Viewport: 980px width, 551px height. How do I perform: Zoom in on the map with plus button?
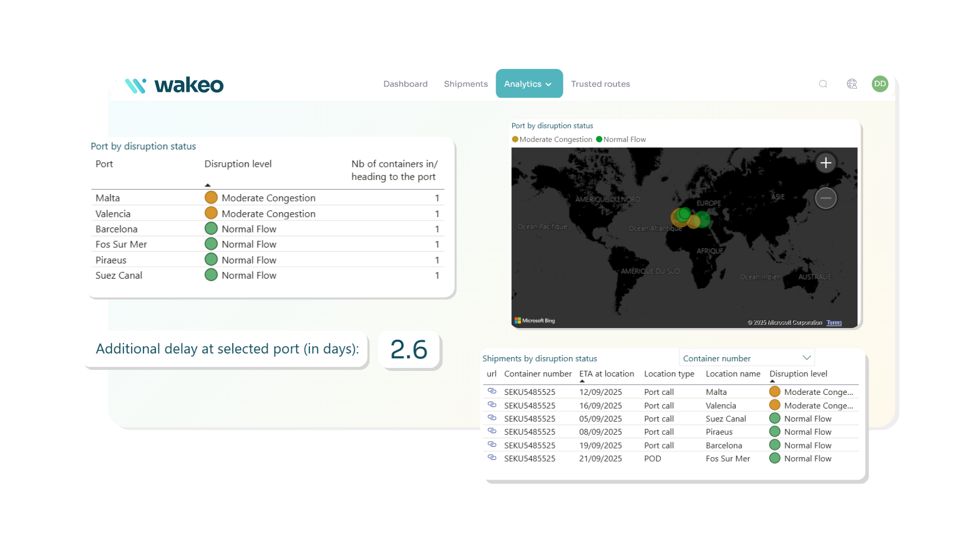click(x=826, y=162)
